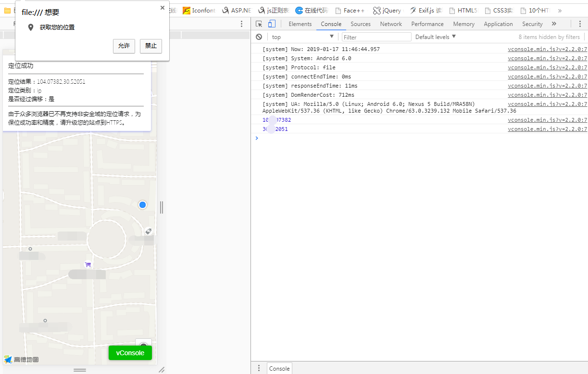
Task: Click the corner viewport resize handle
Action: click(162, 370)
